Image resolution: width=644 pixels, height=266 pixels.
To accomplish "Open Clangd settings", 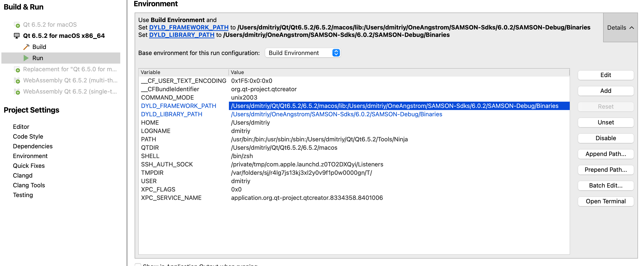I will [x=23, y=175].
